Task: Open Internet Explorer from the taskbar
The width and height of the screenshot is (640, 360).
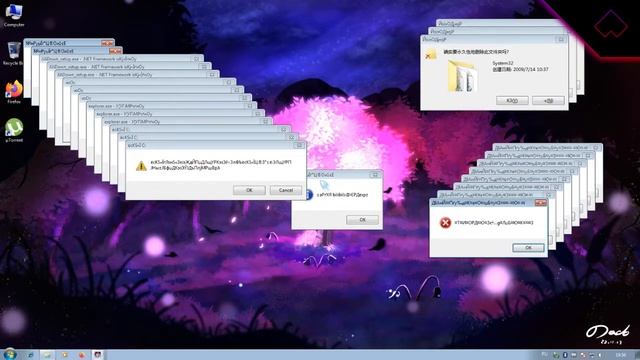Action: pos(31,355)
